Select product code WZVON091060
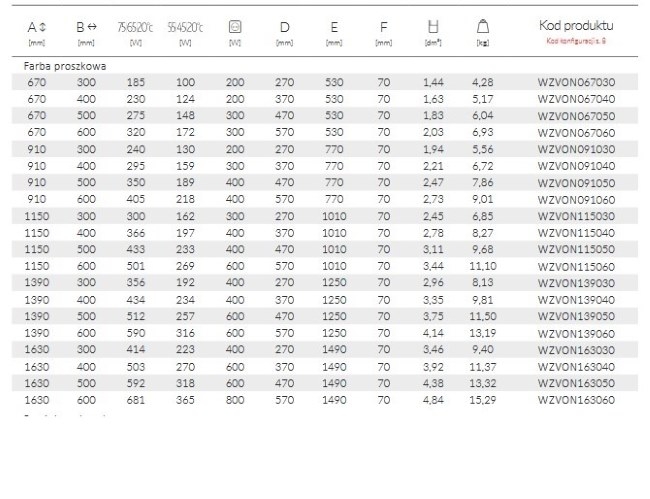The height and width of the screenshot is (499, 650). tap(576, 200)
